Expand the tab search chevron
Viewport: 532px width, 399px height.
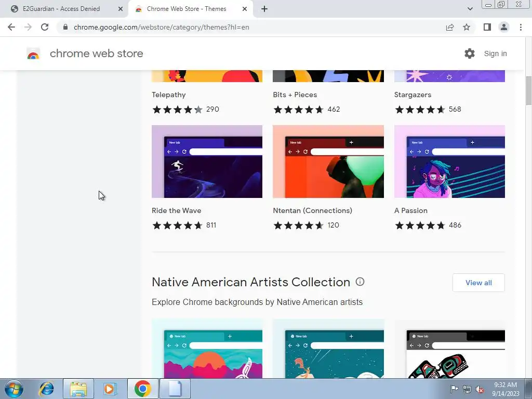tap(470, 9)
